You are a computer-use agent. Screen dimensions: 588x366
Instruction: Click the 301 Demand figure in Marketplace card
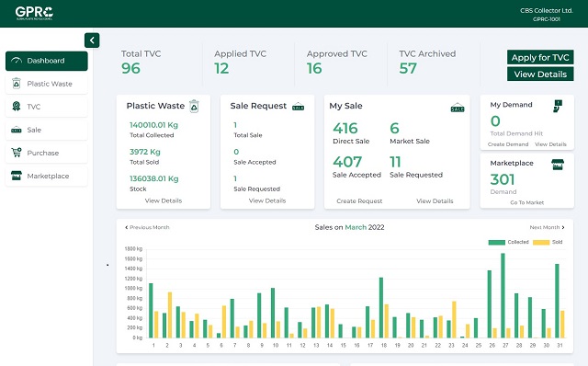point(503,179)
